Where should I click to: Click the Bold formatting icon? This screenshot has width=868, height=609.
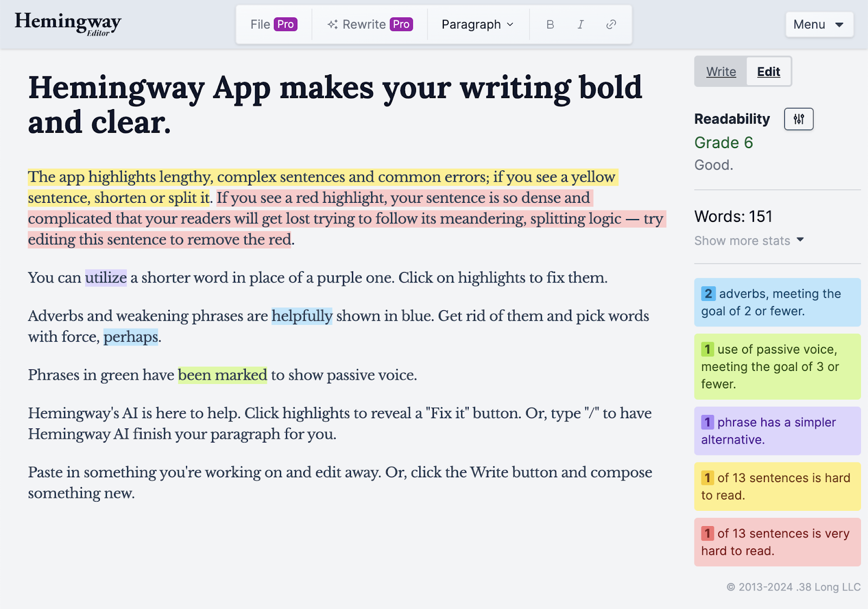pos(550,24)
